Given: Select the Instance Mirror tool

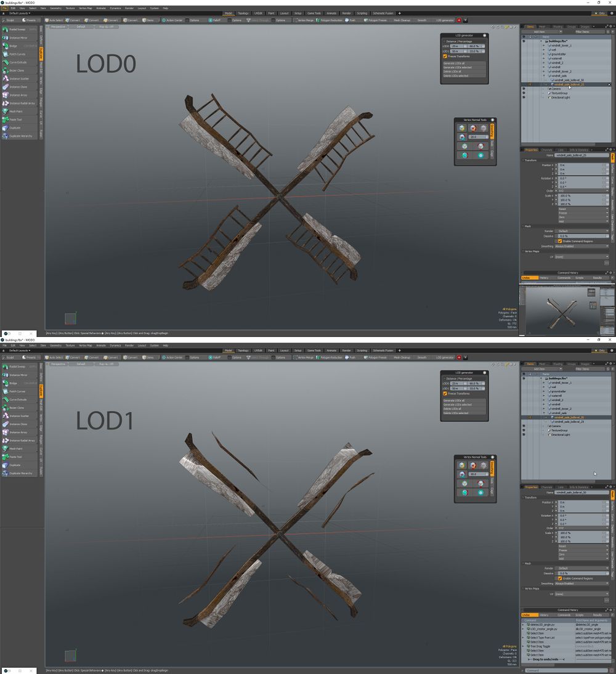Looking at the screenshot, I should [15, 38].
